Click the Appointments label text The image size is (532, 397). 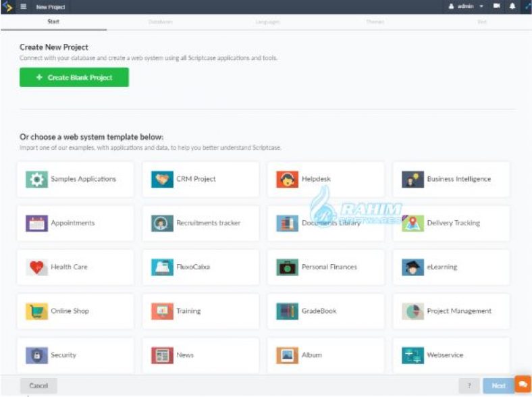(73, 223)
